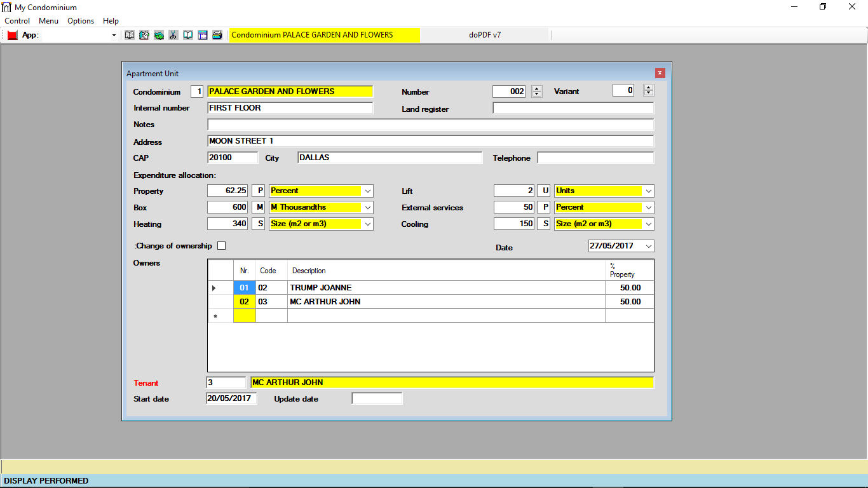Image resolution: width=868 pixels, height=488 pixels.
Task: Expand the Heating allocation type dropdown
Action: pyautogui.click(x=367, y=224)
